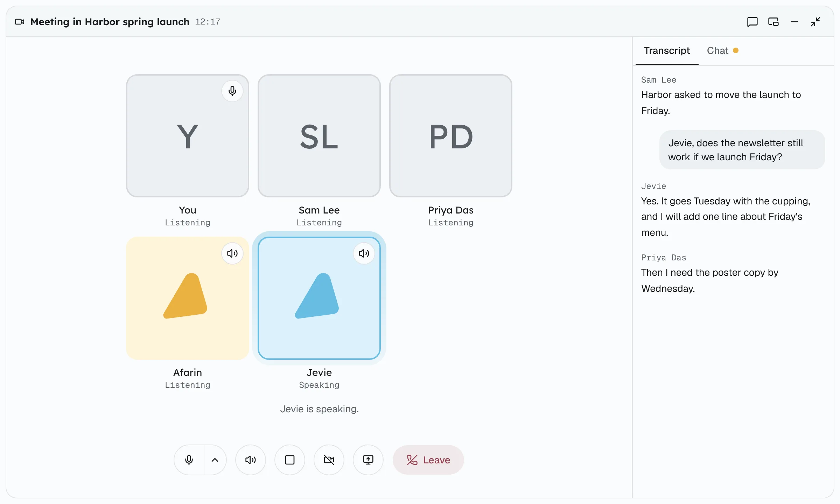Start screen sharing
The image size is (840, 504).
tap(368, 460)
